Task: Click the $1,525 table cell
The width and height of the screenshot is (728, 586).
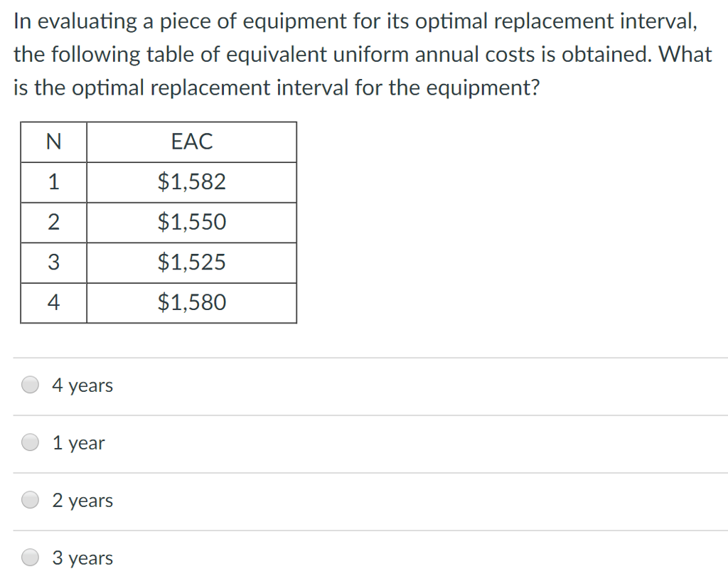Action: [x=191, y=262]
